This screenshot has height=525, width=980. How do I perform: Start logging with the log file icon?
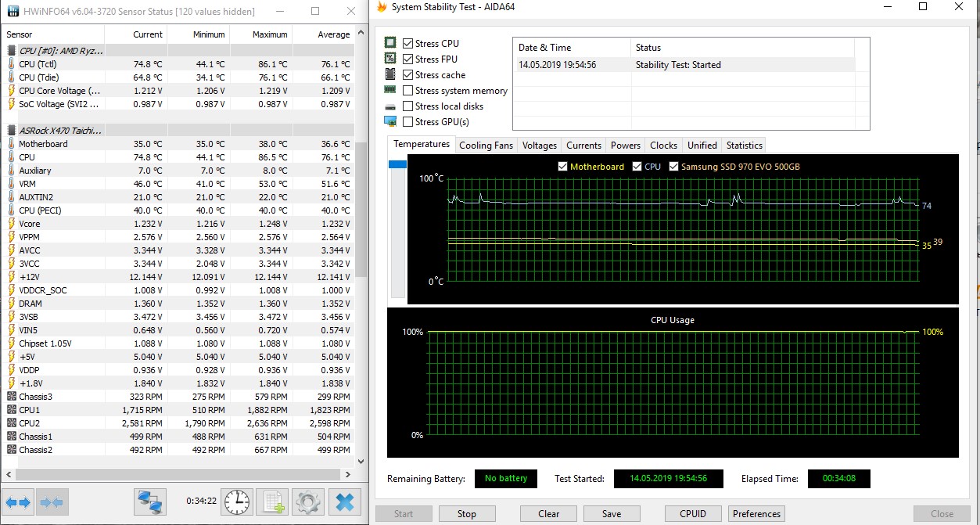[273, 502]
